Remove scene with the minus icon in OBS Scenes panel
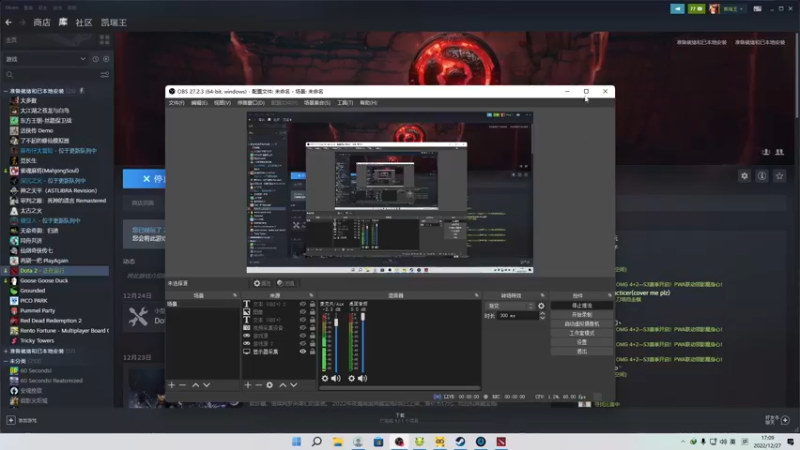 pos(183,385)
